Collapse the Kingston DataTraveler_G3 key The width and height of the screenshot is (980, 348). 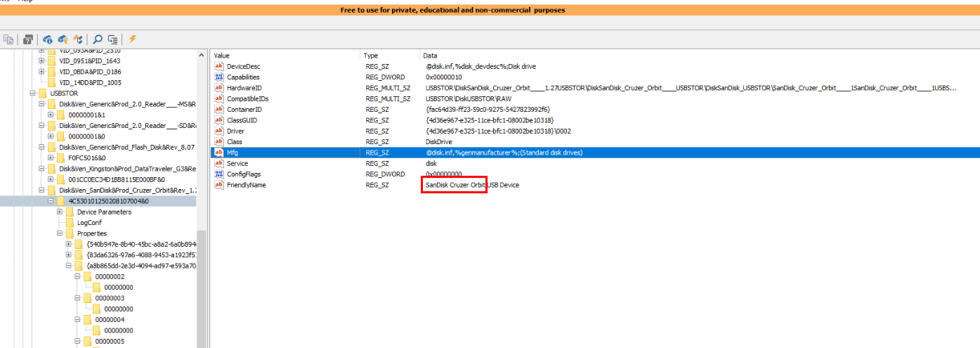coord(41,169)
